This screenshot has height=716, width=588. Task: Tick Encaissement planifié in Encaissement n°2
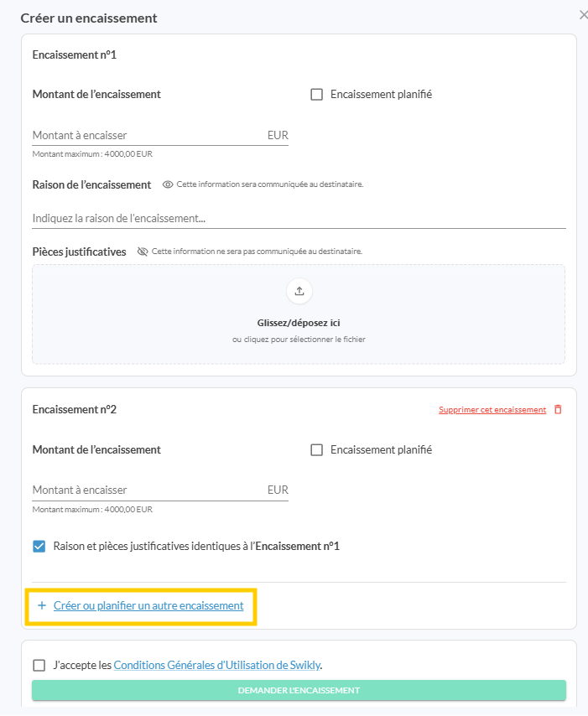(x=317, y=450)
